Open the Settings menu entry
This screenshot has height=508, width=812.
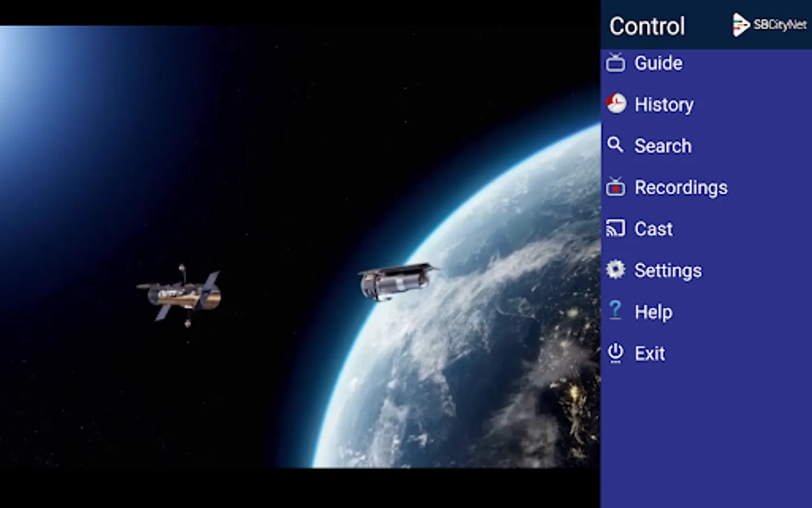coord(706,270)
